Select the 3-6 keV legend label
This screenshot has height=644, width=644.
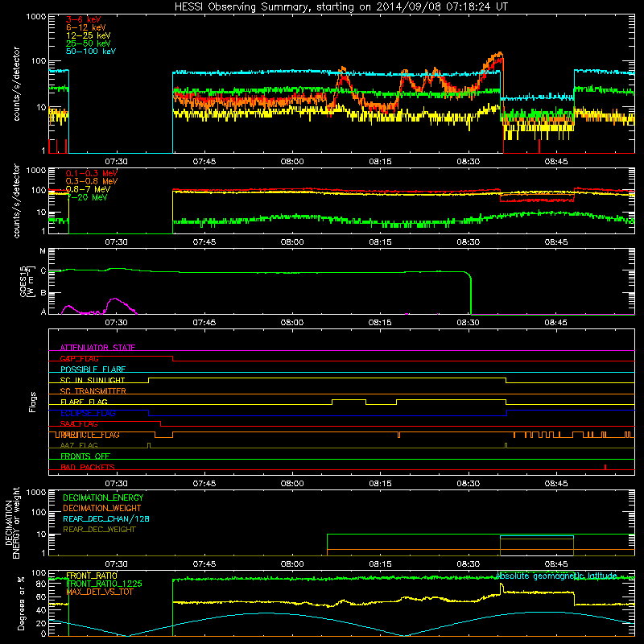(83, 19)
